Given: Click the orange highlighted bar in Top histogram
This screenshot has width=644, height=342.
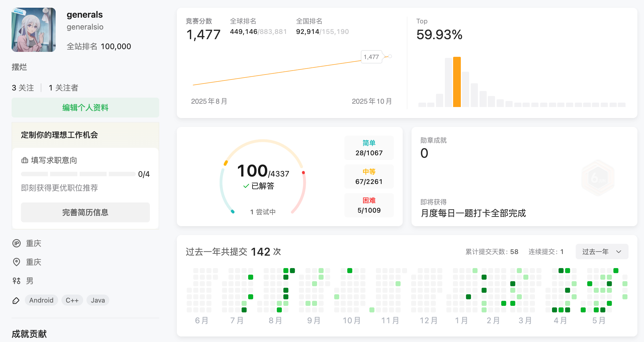Looking at the screenshot, I should [x=457, y=82].
